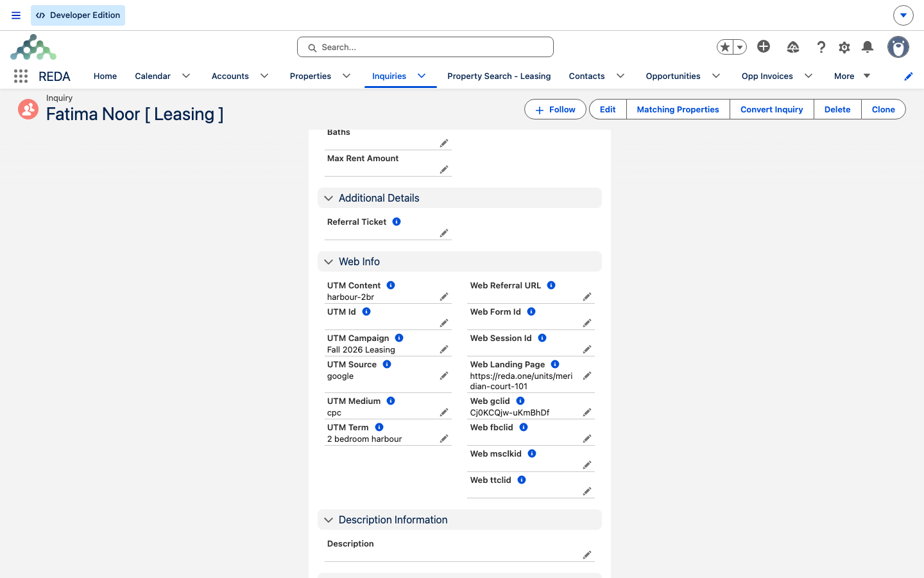Collapse the Additional Details section
This screenshot has height=578, width=924.
[x=329, y=198]
